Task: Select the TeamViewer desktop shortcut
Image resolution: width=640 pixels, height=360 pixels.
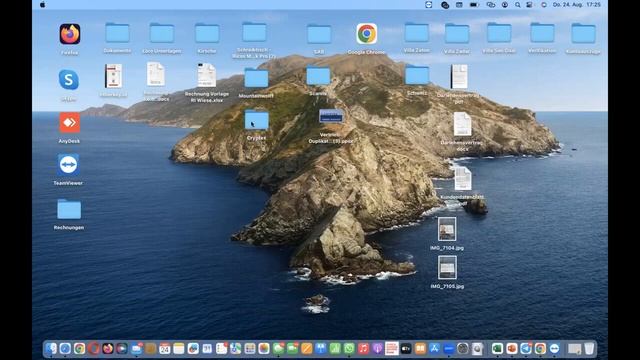Action: (68, 165)
